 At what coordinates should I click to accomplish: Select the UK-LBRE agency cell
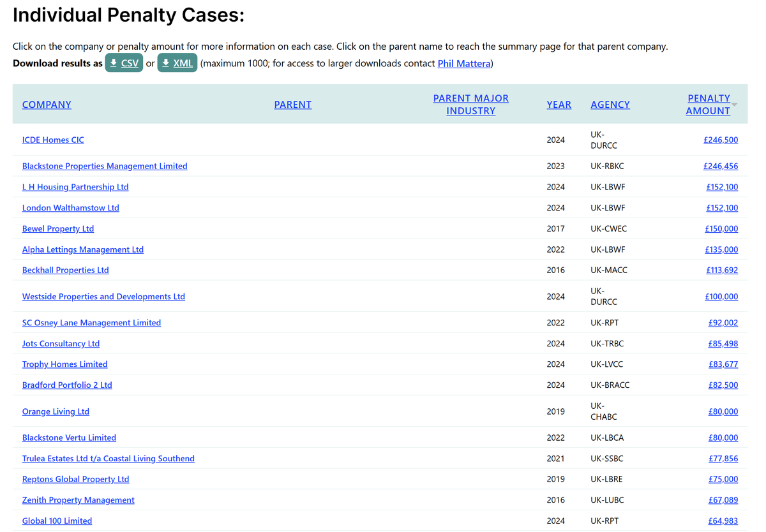[x=607, y=479]
